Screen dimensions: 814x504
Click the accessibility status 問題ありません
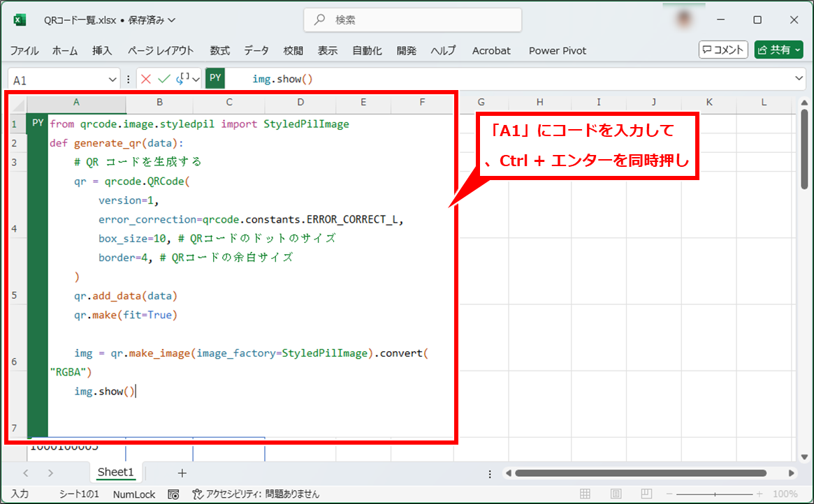coord(256,494)
